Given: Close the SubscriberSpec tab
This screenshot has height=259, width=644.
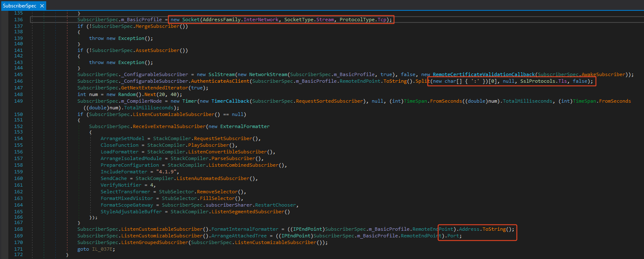Looking at the screenshot, I should (x=42, y=6).
